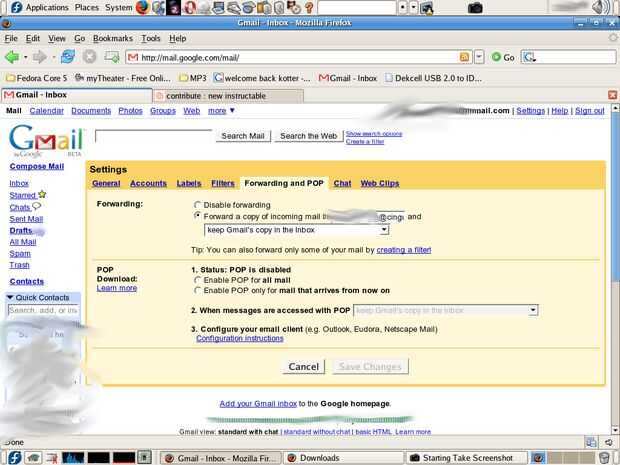Open the File menu
620x465 pixels.
coord(11,38)
